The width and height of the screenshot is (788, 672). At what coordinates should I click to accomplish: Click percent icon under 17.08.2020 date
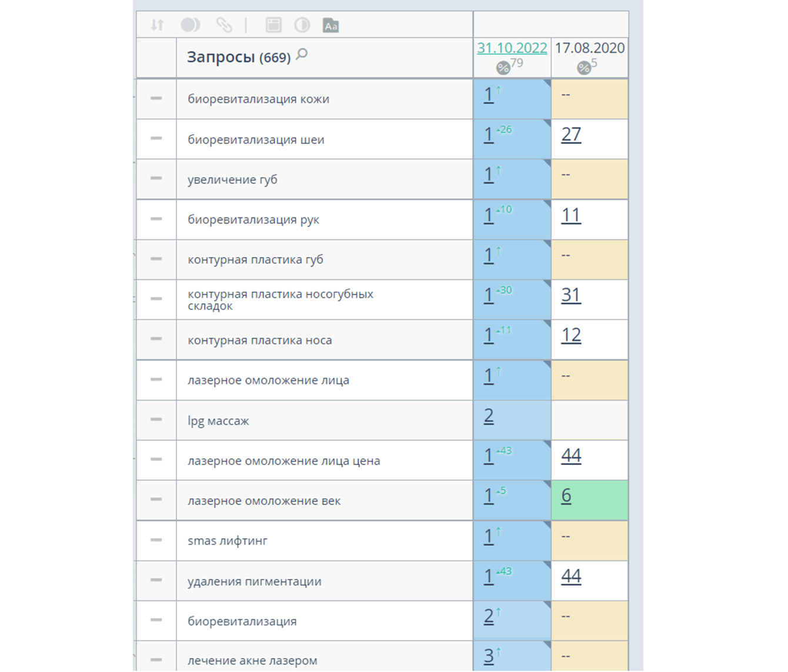pyautogui.click(x=583, y=68)
